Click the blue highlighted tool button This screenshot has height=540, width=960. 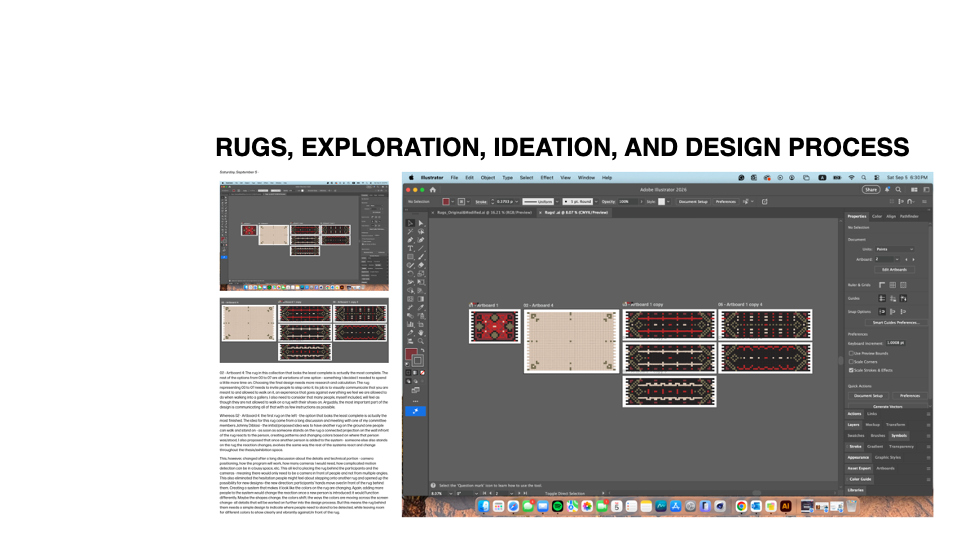pyautogui.click(x=415, y=411)
